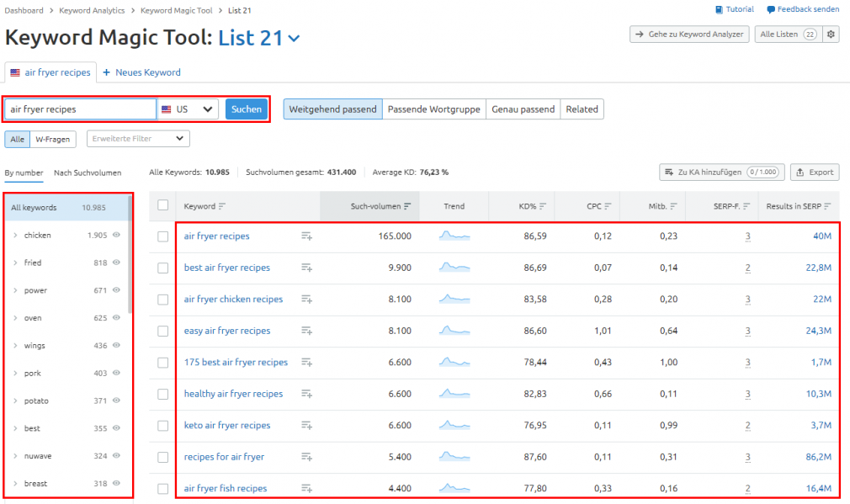
Task: Check the 'air fryer recipes' row checkbox
Action: (162, 236)
